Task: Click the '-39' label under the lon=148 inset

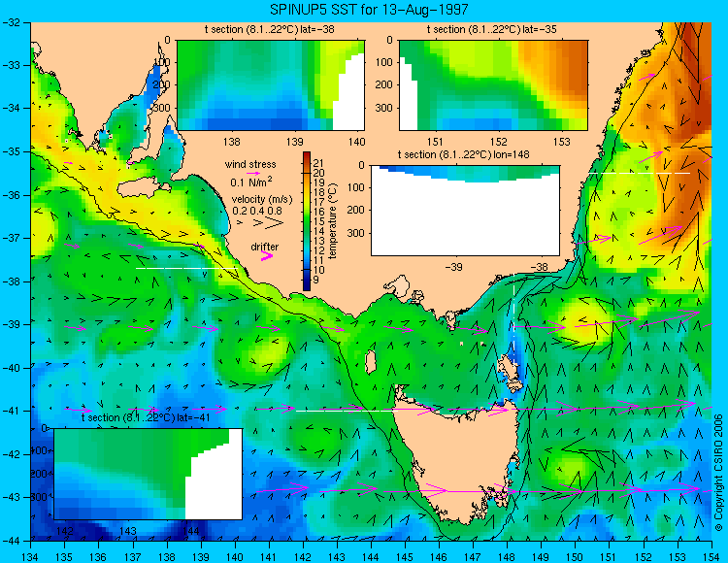Action: click(453, 267)
